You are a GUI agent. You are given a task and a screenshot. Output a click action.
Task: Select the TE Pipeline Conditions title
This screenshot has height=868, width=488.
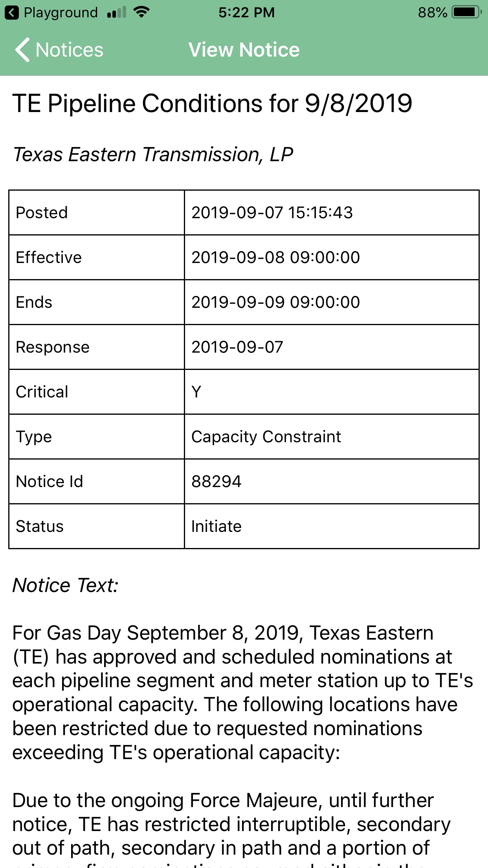[212, 103]
